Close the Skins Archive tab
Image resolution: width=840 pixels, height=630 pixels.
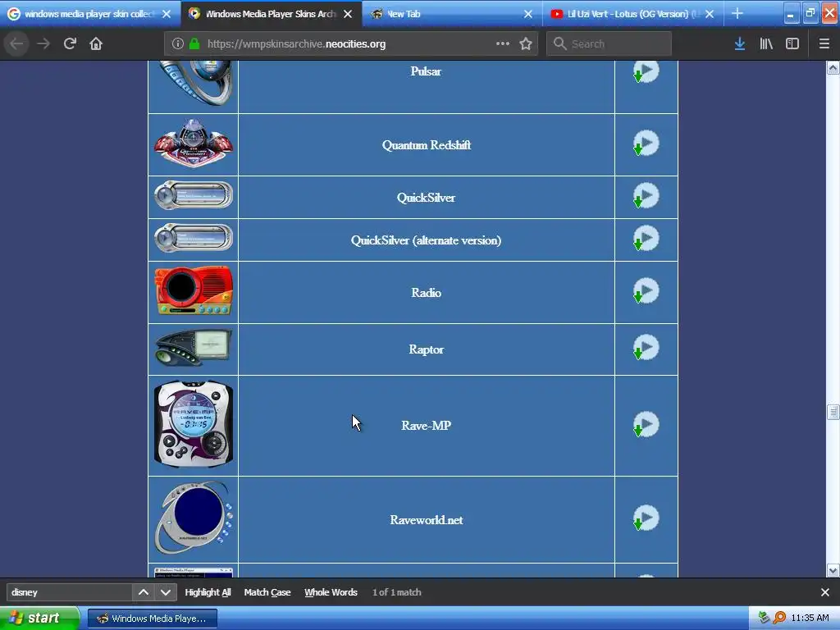(x=348, y=14)
